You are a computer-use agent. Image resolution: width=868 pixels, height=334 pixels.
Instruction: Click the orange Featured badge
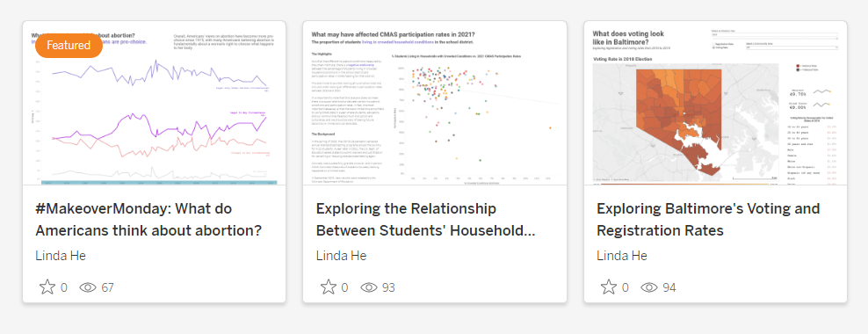[x=69, y=46]
